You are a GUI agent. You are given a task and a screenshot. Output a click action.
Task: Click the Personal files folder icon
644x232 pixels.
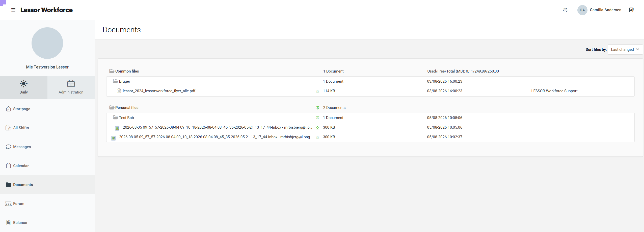pyautogui.click(x=112, y=107)
